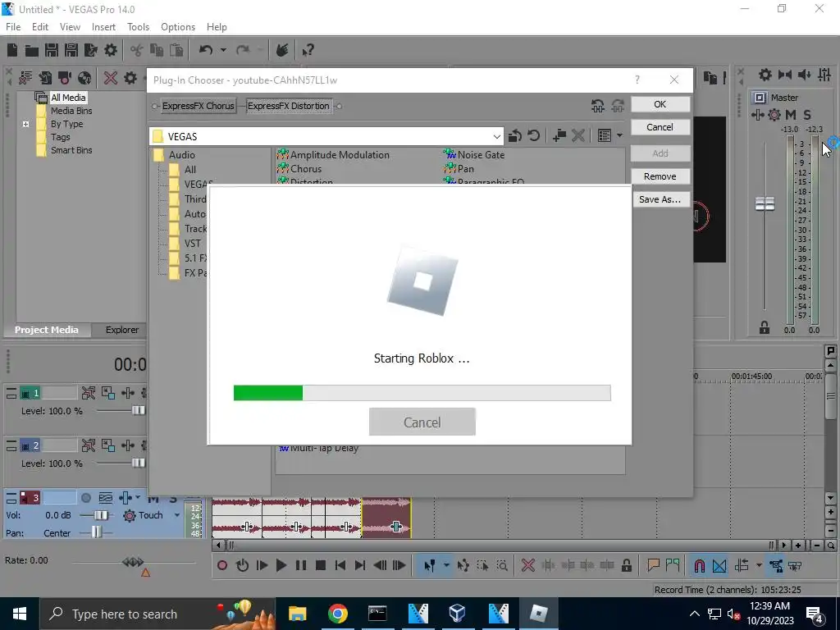Open the VEGAS folder dropdown in Plug-In Chooser
The width and height of the screenshot is (840, 630).
(496, 137)
